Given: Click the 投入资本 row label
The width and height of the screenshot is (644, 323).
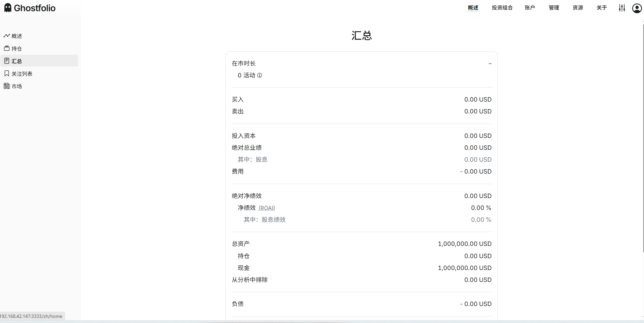Looking at the screenshot, I should (x=244, y=136).
